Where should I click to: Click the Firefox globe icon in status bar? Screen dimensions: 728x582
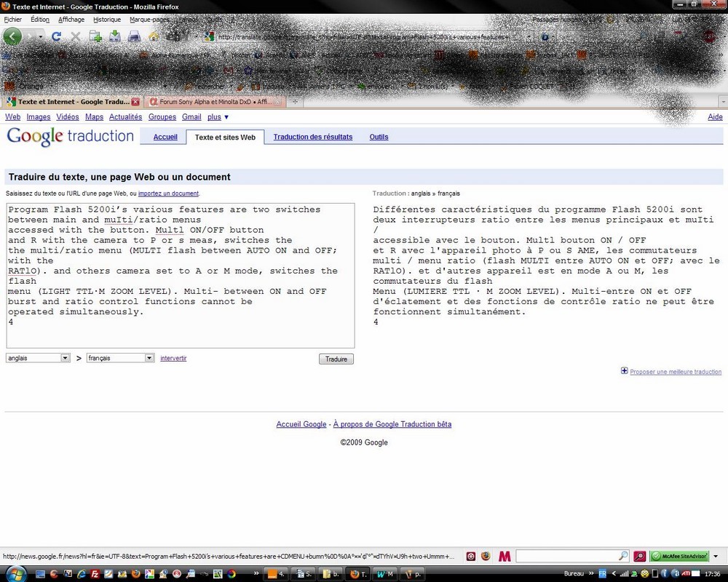point(486,556)
